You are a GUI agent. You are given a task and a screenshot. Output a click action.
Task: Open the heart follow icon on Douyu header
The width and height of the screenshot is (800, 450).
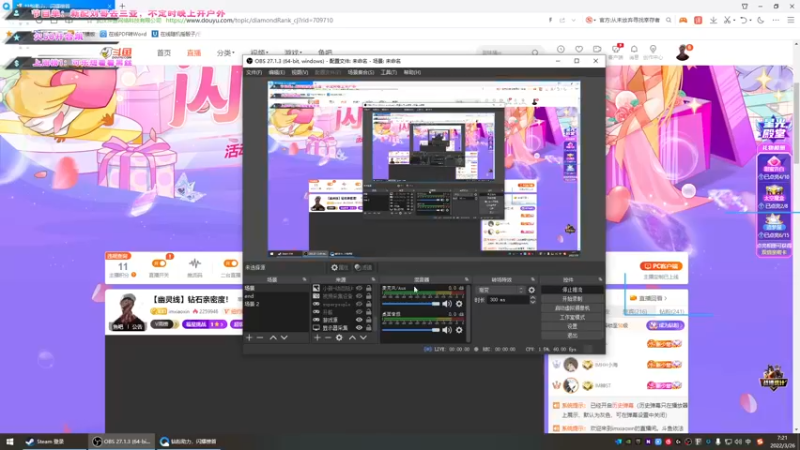coord(579,49)
